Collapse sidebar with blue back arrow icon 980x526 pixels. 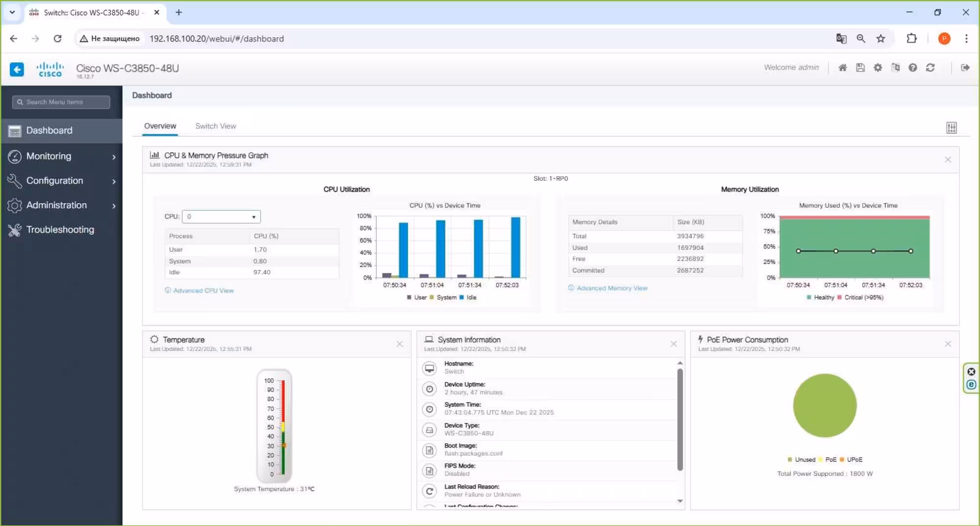pyautogui.click(x=17, y=69)
